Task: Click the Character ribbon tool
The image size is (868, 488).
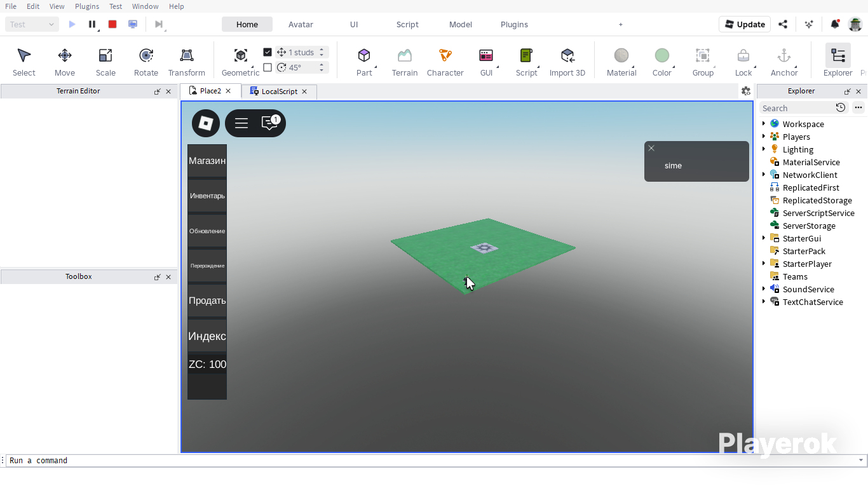Action: (x=445, y=62)
